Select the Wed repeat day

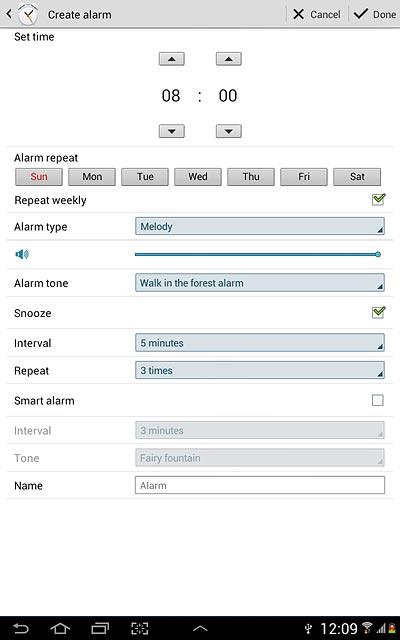198,177
